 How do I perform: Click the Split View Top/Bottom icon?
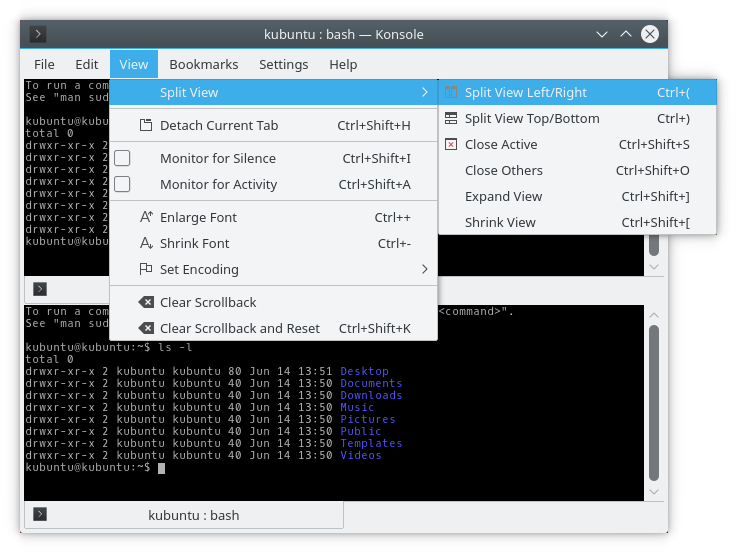click(451, 118)
